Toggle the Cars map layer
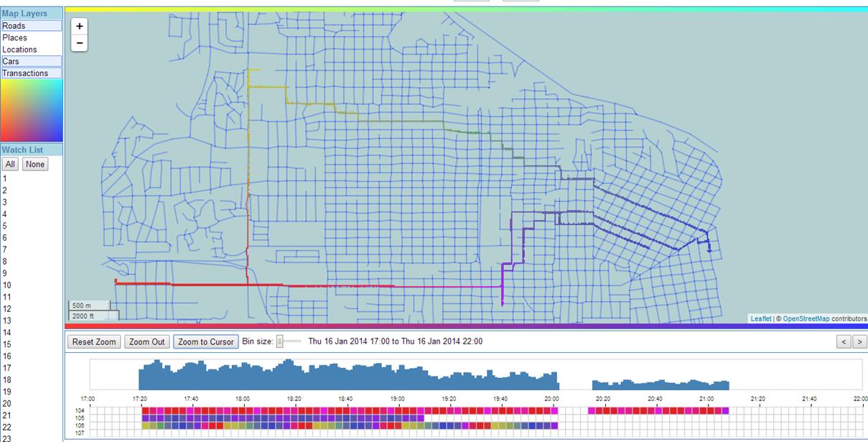The height and width of the screenshot is (442, 868). tap(31, 62)
